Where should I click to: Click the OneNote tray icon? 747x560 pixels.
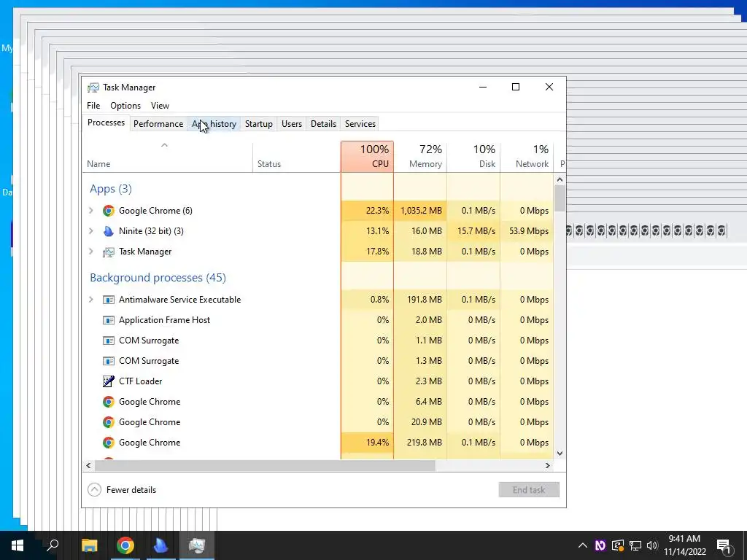click(x=600, y=545)
